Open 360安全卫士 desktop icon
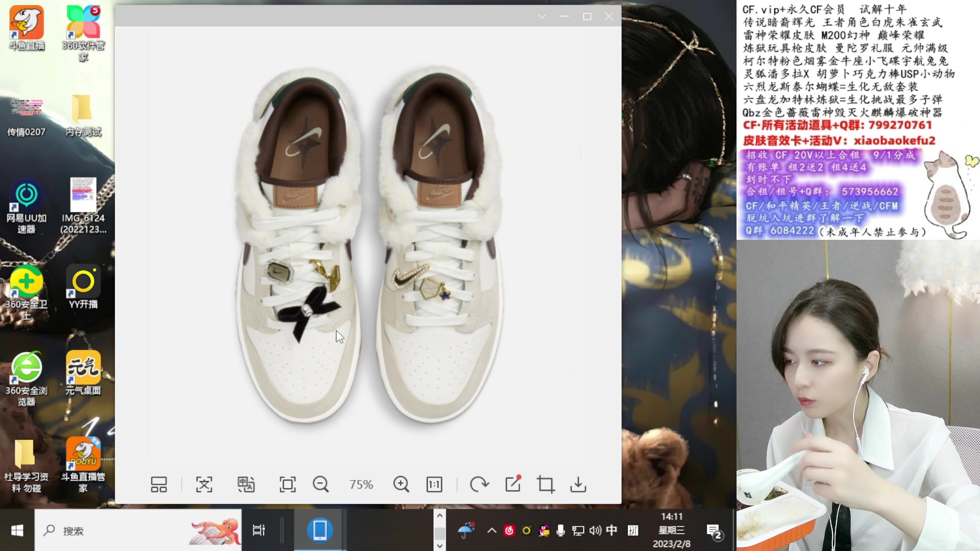The width and height of the screenshot is (980, 551). coord(27,292)
